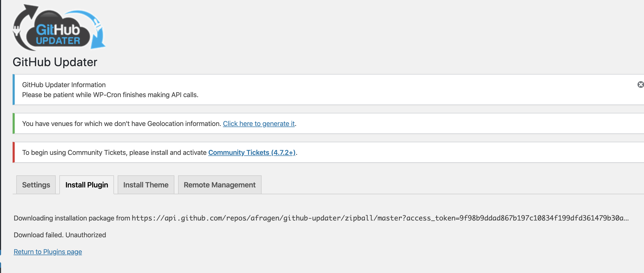Dismiss the GitHub Updater Information notice
Screen dimensions: 644x273
point(641,84)
